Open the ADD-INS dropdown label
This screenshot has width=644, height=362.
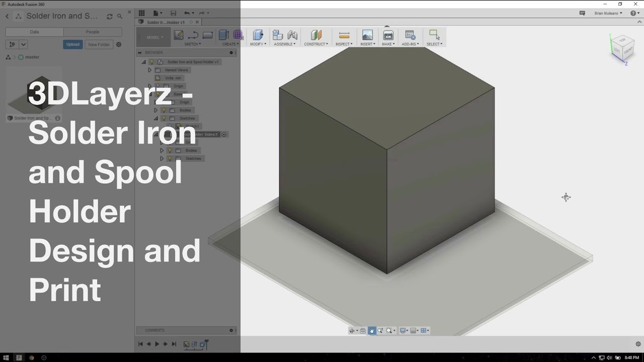(410, 44)
